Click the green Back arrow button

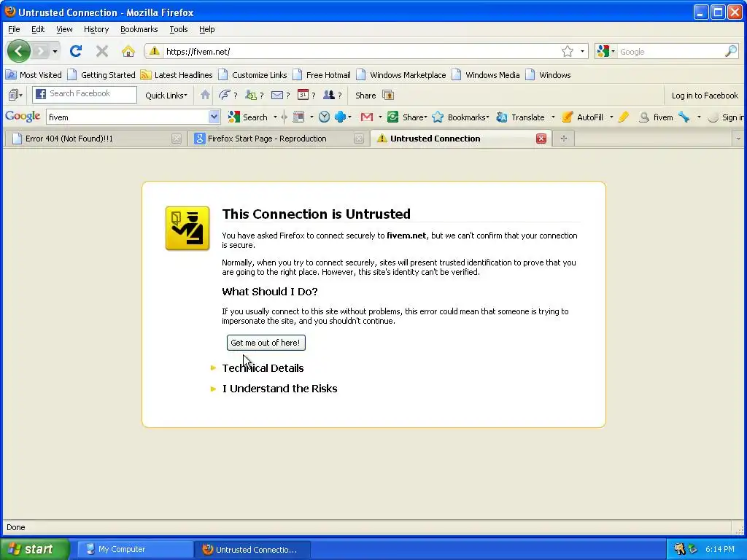point(18,51)
